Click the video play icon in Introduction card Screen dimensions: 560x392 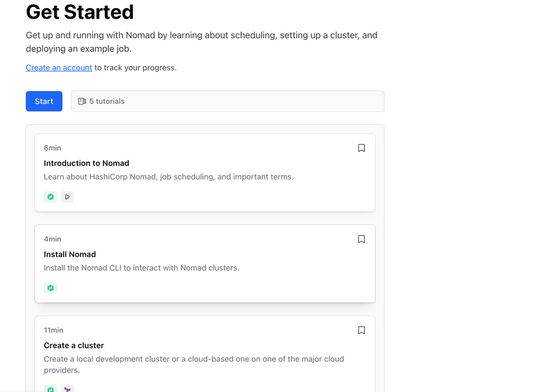(67, 197)
